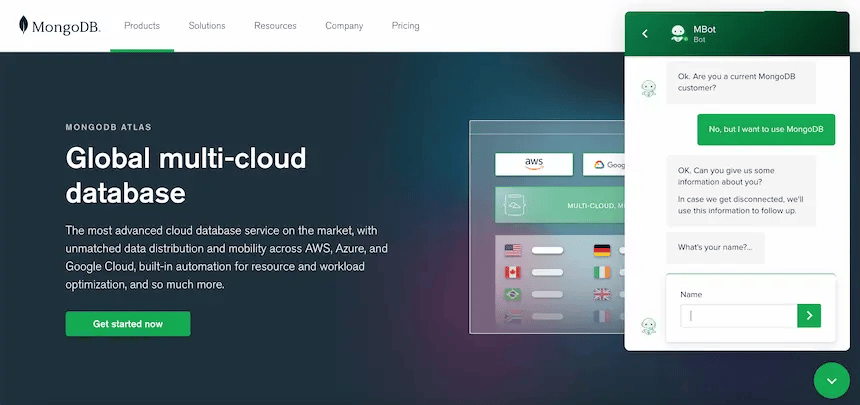Viewport: 860px width, 405px height.
Task: Click the MBot avatar in chat header
Action: (679, 33)
